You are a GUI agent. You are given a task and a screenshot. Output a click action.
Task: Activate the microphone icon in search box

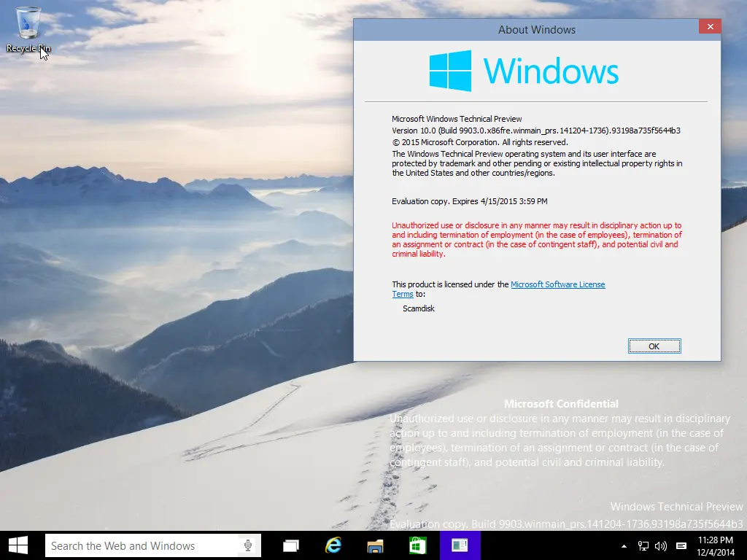(x=248, y=545)
